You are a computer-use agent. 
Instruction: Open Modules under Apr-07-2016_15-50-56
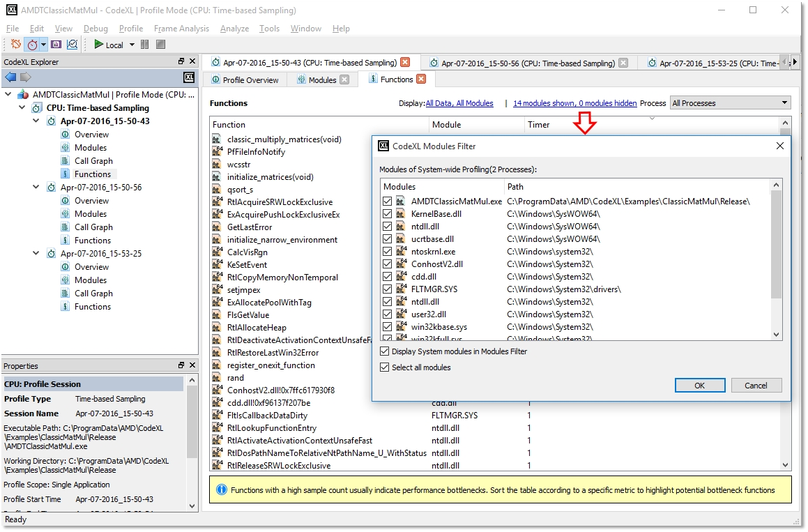[91, 214]
